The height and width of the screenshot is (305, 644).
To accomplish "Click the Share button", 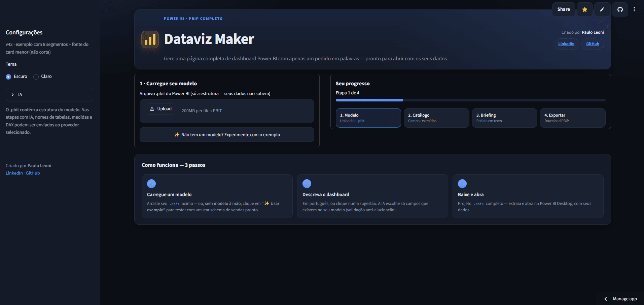I will (564, 9).
